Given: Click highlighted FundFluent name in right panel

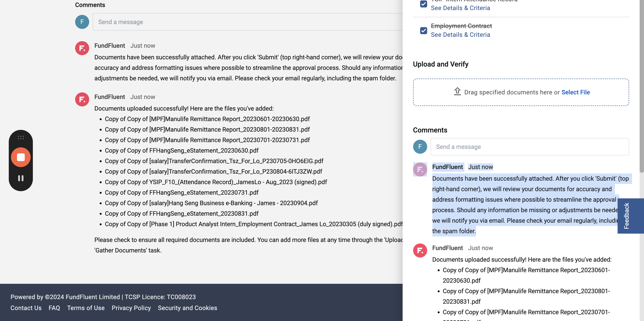Looking at the screenshot, I should pos(448,167).
